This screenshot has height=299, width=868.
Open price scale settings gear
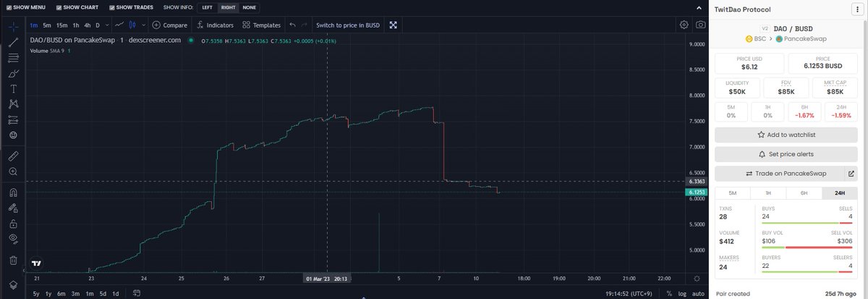tap(697, 278)
